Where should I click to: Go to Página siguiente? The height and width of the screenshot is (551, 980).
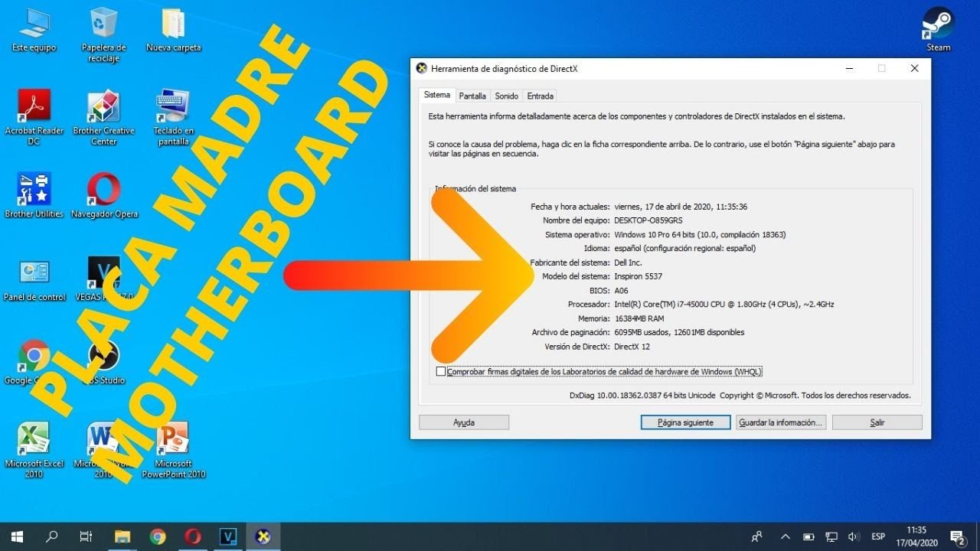pyautogui.click(x=685, y=422)
